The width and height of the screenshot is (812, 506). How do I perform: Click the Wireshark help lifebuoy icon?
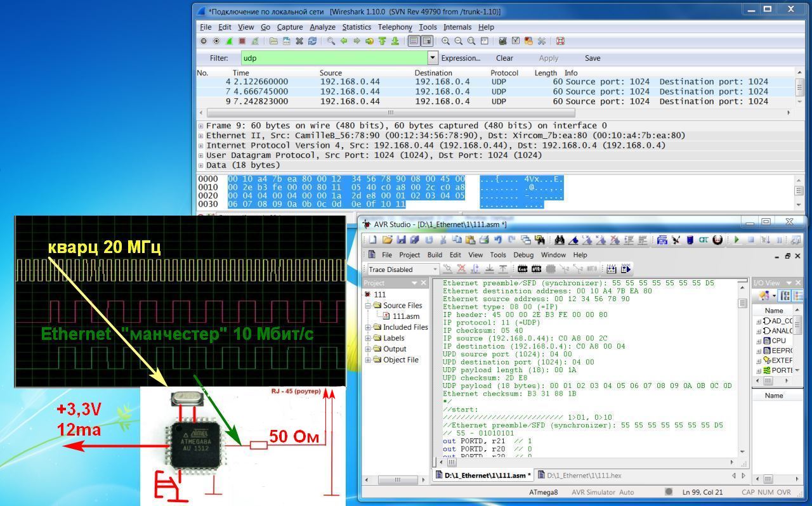tap(560, 41)
